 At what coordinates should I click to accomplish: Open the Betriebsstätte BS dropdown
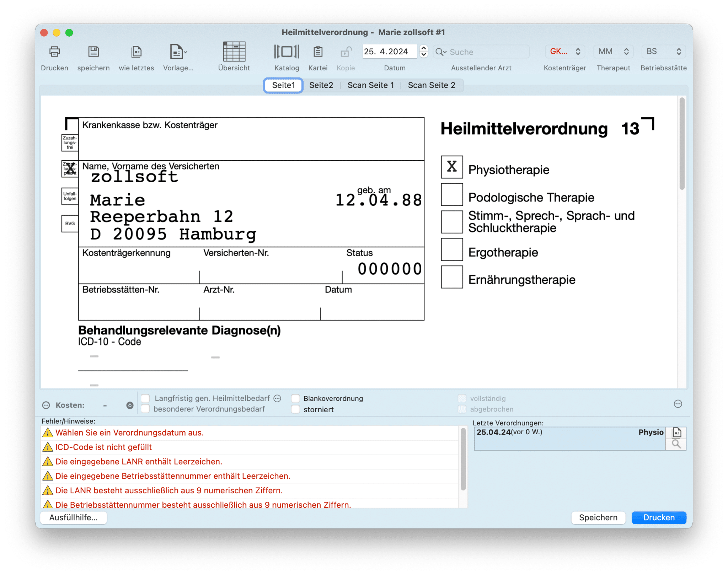(x=663, y=52)
